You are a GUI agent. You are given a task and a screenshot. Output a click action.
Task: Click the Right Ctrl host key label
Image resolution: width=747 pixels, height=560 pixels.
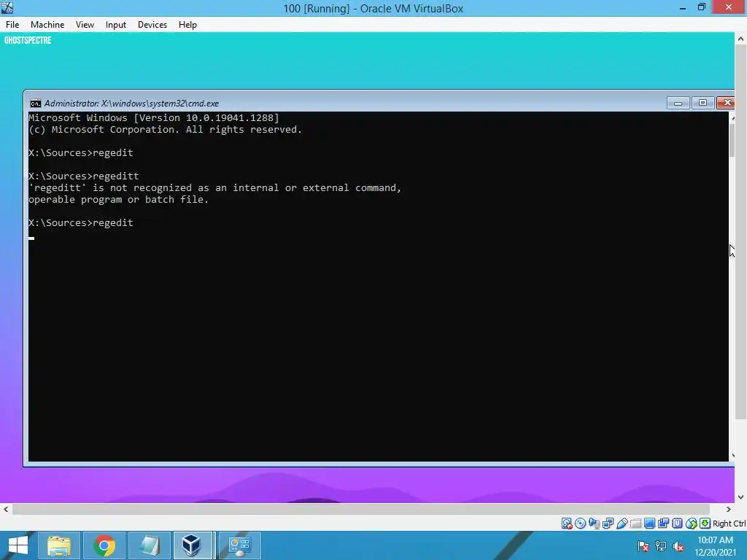coord(729,524)
